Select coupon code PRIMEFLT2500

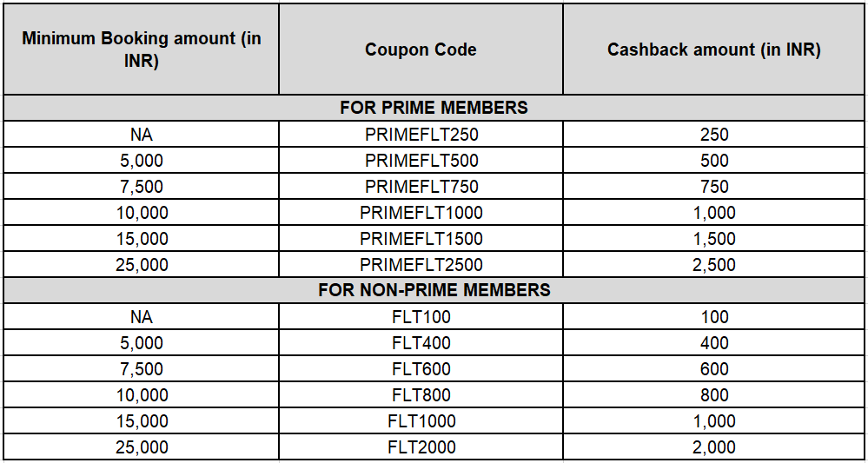(421, 265)
